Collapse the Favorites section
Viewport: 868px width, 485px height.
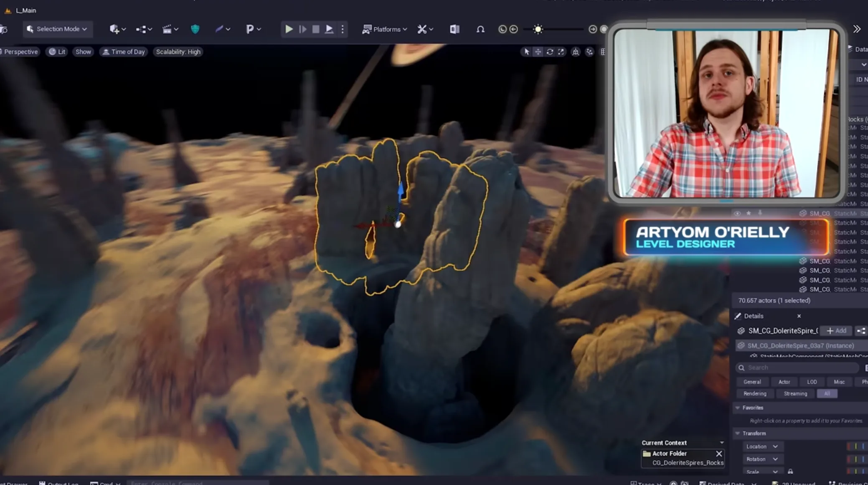coord(738,408)
